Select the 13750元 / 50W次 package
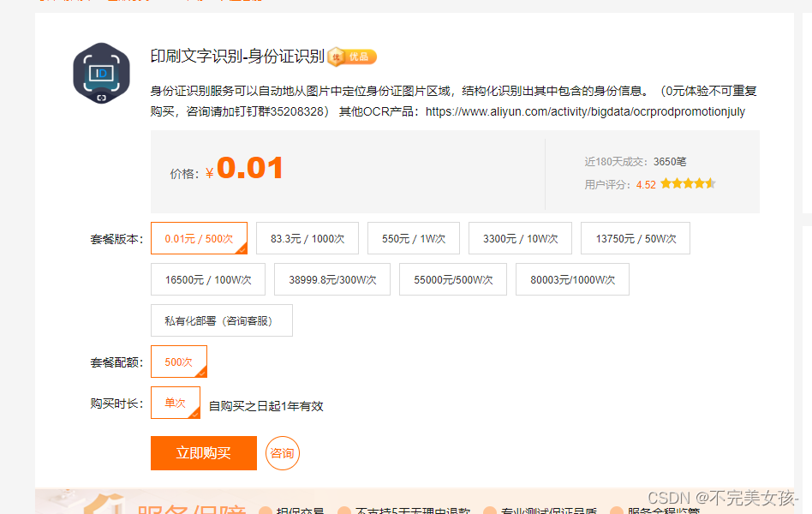The width and height of the screenshot is (812, 514). pyautogui.click(x=636, y=238)
